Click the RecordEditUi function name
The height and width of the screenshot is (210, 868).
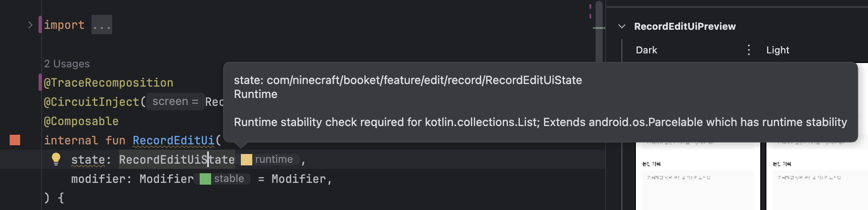point(173,140)
